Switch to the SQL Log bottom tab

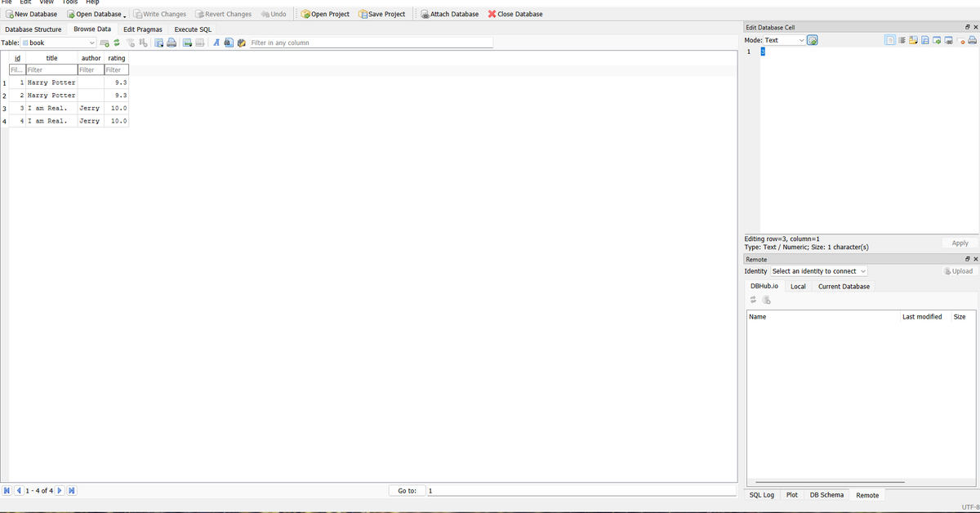point(762,495)
